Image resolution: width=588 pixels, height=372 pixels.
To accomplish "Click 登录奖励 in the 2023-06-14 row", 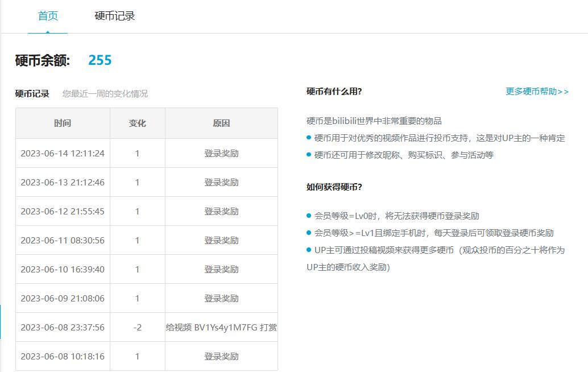I will click(x=221, y=154).
